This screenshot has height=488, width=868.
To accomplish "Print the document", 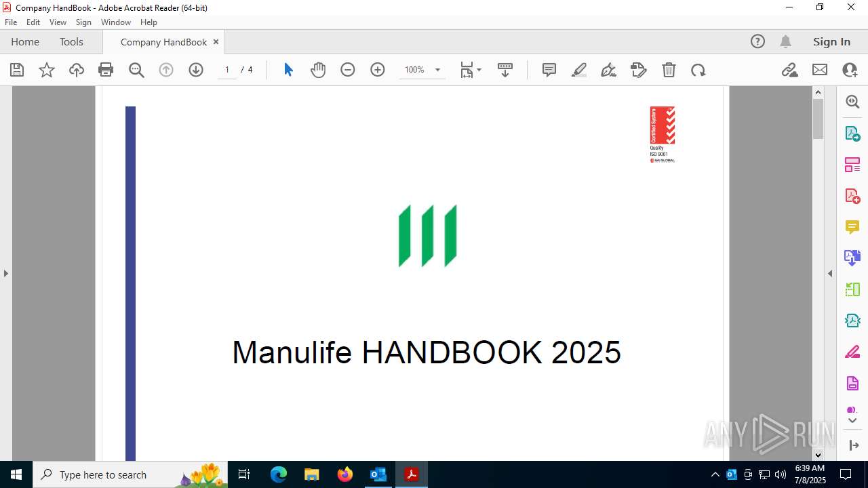I will click(106, 70).
